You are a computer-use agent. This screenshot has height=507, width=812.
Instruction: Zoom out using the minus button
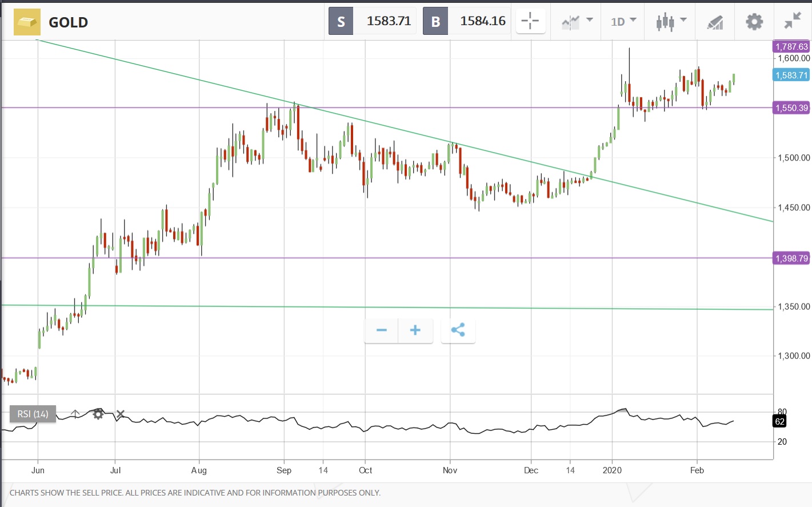[381, 330]
